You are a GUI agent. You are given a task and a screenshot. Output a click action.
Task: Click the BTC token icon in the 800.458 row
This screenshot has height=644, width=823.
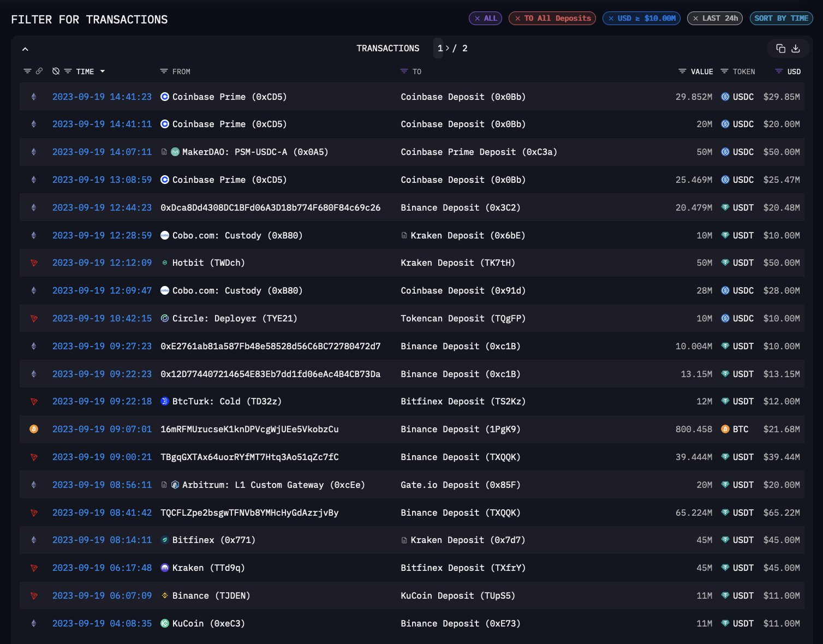click(725, 430)
